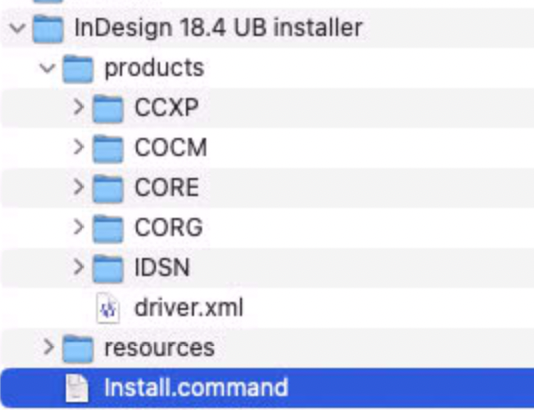Expand the CORG folder chevron
Screen dimensions: 534x410
coord(79,227)
